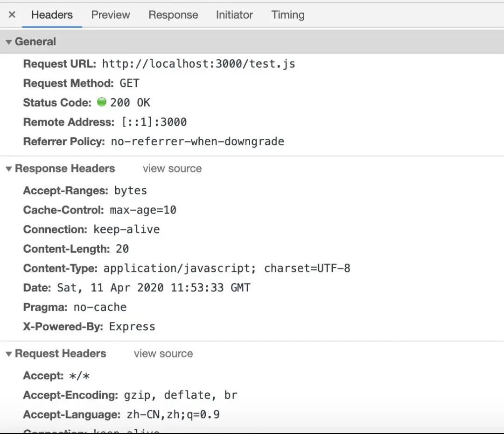The image size is (504, 434).
Task: Click the General section title
Action: coord(35,42)
